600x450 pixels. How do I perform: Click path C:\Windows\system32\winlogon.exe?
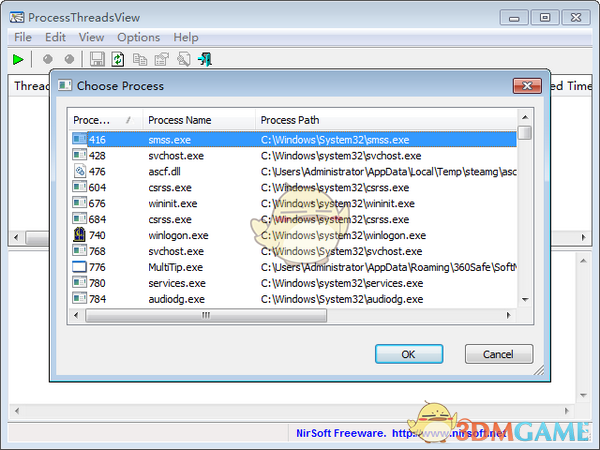pos(344,235)
